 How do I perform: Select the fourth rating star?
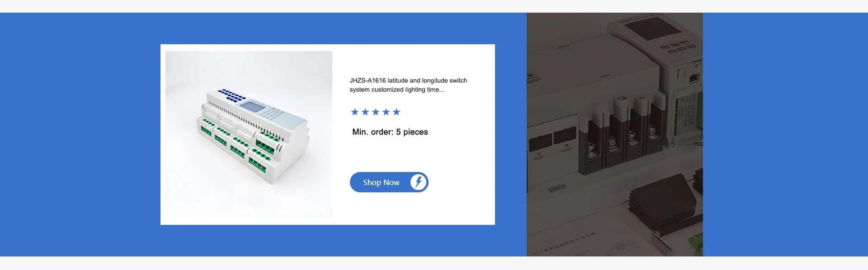coord(386,112)
